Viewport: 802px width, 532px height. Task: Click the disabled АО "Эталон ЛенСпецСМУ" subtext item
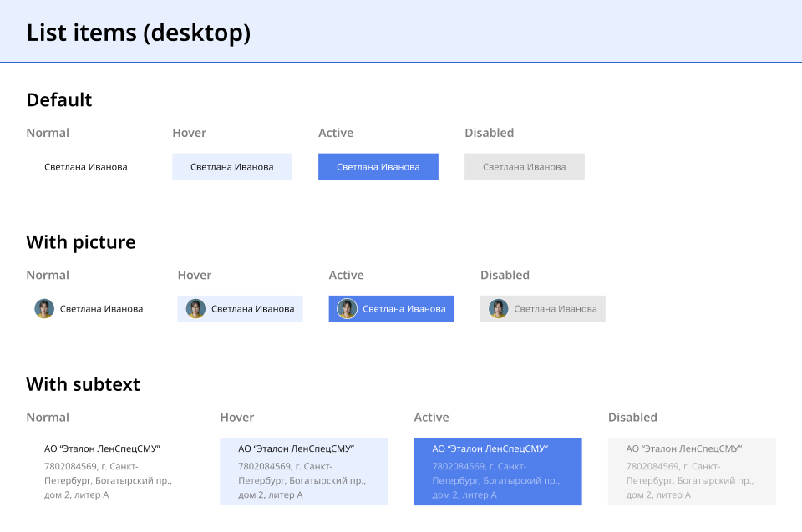(x=692, y=472)
